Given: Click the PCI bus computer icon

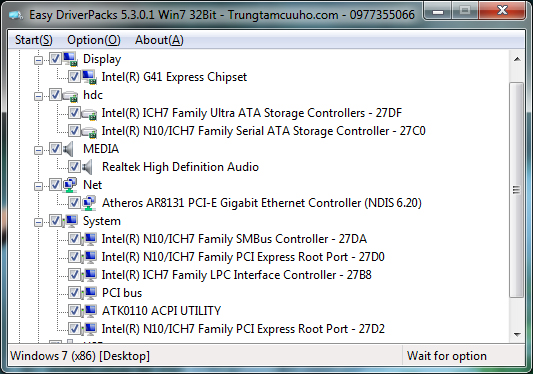Looking at the screenshot, I should pos(89,293).
